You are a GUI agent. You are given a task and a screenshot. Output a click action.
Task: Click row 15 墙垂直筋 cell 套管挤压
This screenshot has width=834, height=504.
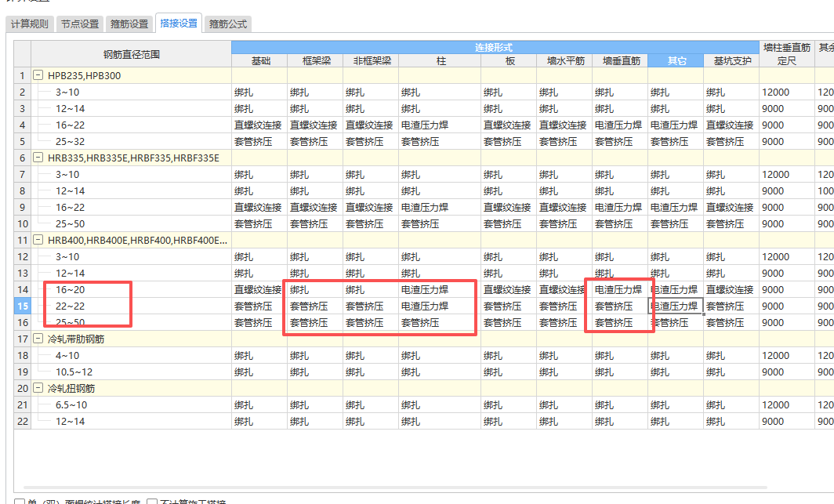620,306
